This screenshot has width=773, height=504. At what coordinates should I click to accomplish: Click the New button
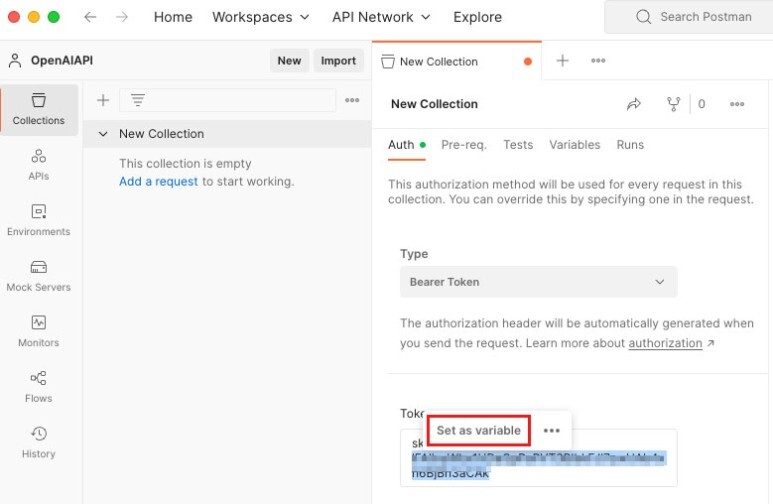289,61
